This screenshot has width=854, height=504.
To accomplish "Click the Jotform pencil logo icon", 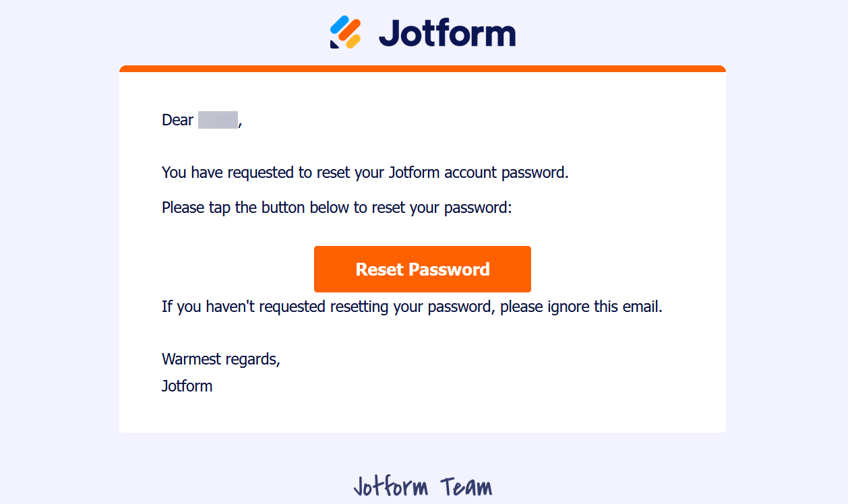I will click(x=345, y=32).
